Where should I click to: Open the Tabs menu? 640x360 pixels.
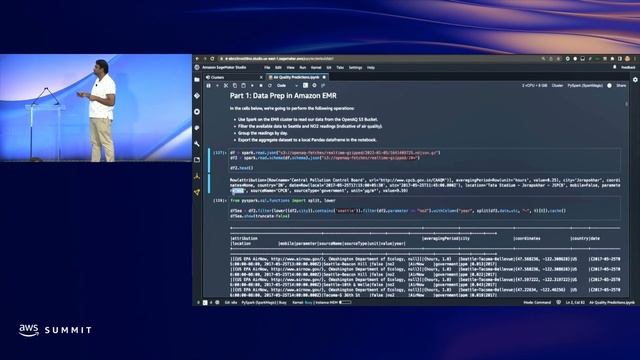[340, 67]
